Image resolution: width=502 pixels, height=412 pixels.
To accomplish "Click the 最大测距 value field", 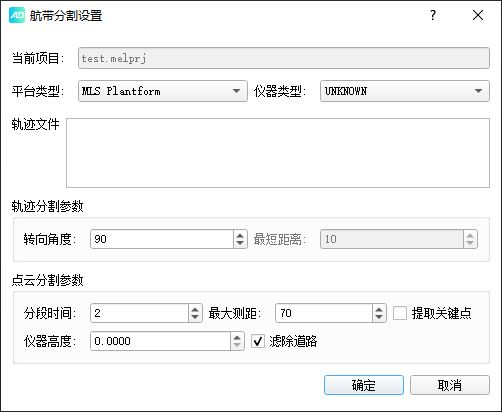I will tap(324, 313).
